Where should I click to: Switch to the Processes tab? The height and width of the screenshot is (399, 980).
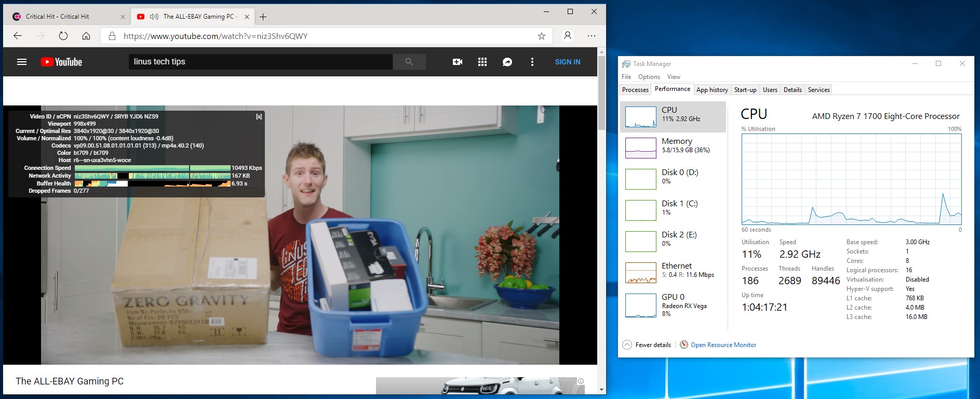click(635, 90)
